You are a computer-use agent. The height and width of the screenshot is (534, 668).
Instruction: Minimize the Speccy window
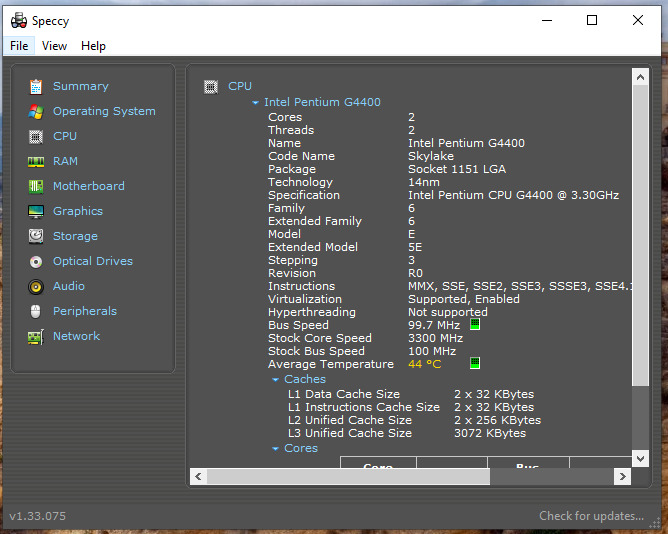[x=547, y=20]
